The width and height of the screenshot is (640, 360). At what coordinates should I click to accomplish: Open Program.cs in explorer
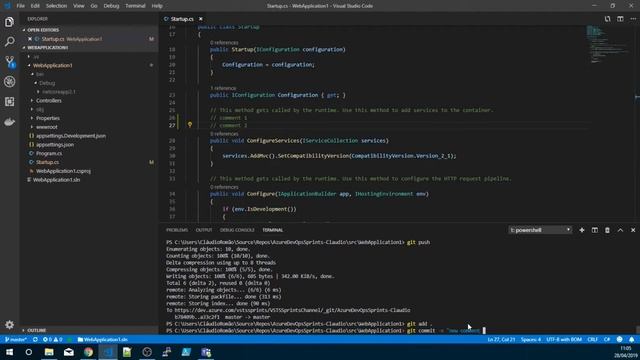tap(49, 153)
